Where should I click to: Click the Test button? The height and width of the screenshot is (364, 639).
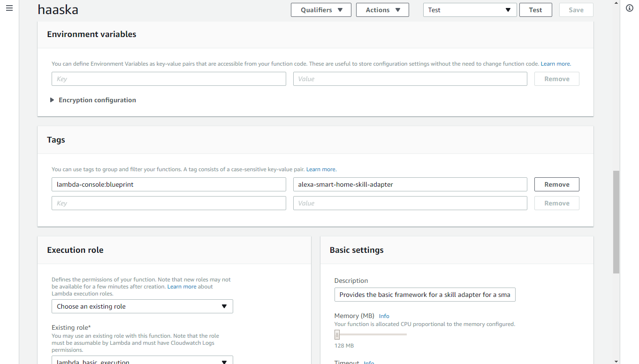[x=535, y=10]
